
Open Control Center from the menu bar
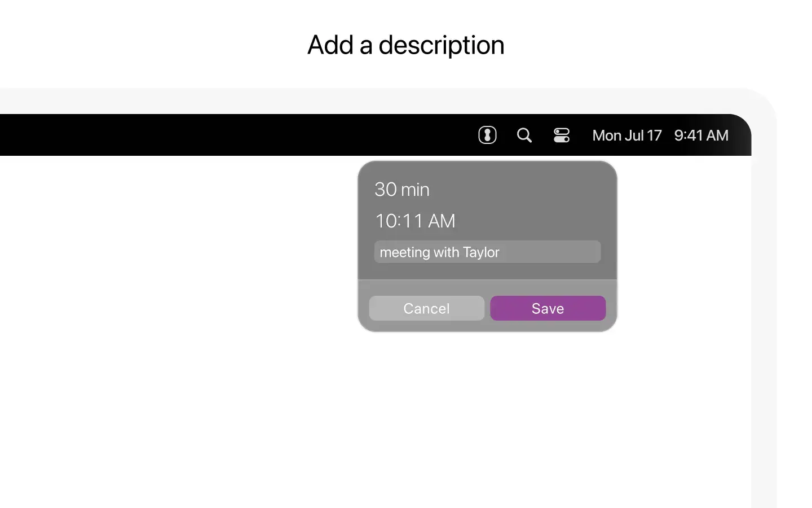[562, 135]
